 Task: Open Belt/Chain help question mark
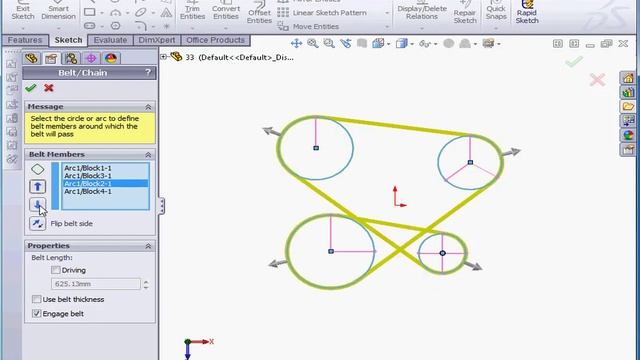[x=148, y=73]
